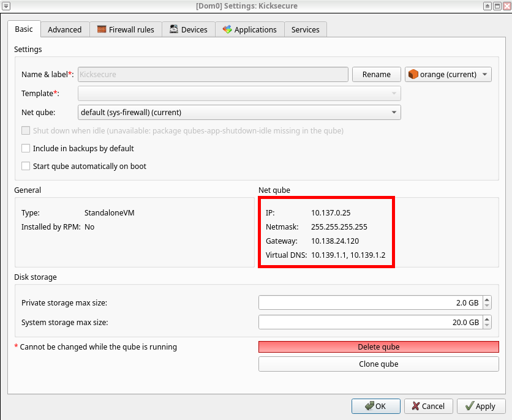
Task: Expand the Net qube dropdown
Action: pos(239,112)
